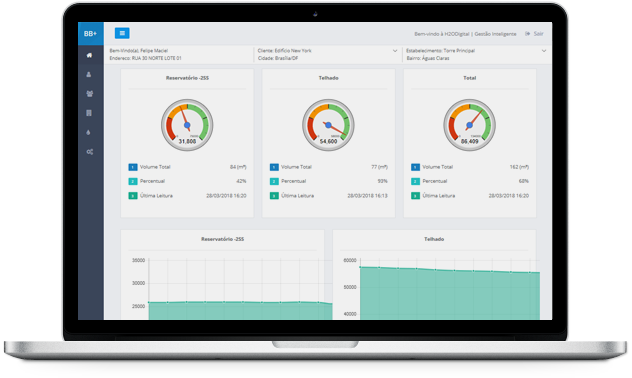
Task: Click badge 3 Última Leitura in Reservatório card
Action: [x=133, y=196]
